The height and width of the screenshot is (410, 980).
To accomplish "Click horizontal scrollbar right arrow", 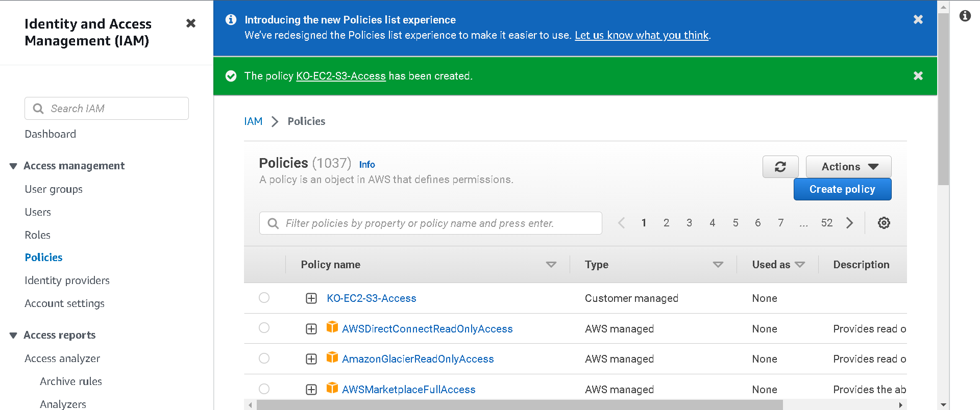I will tap(901, 405).
